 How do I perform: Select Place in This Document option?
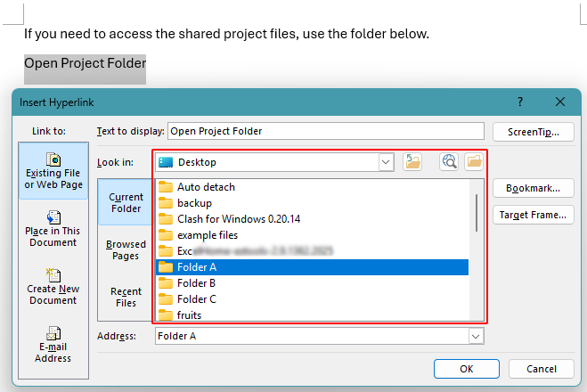(x=53, y=228)
